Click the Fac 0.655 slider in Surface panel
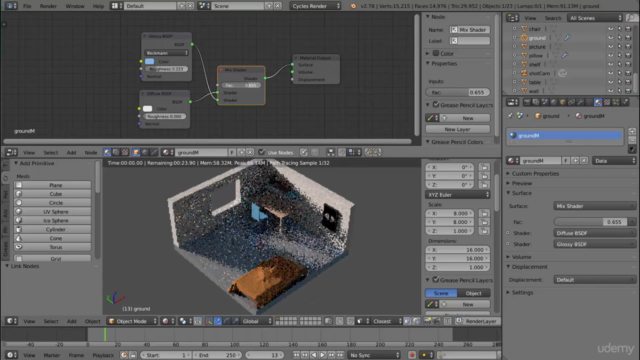 coord(591,222)
